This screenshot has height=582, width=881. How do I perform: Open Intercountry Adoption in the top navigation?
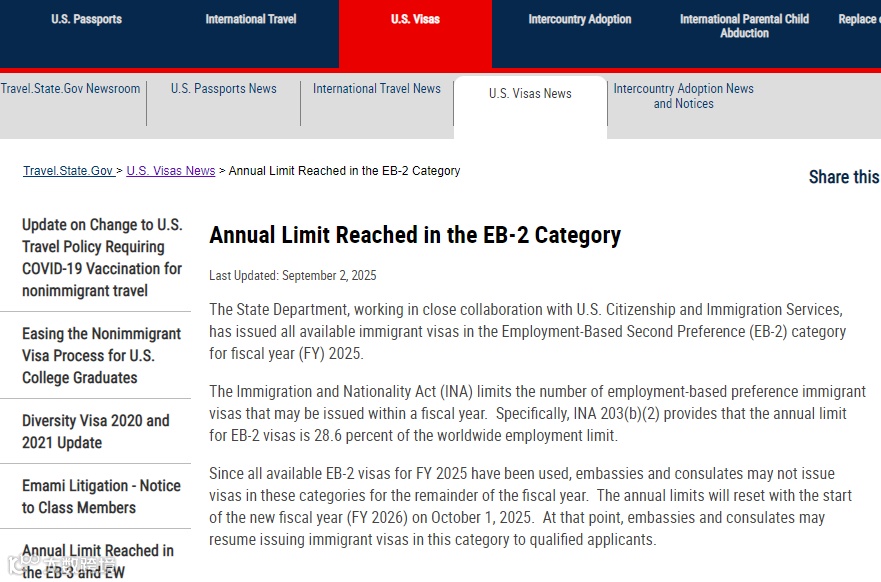[x=580, y=19]
